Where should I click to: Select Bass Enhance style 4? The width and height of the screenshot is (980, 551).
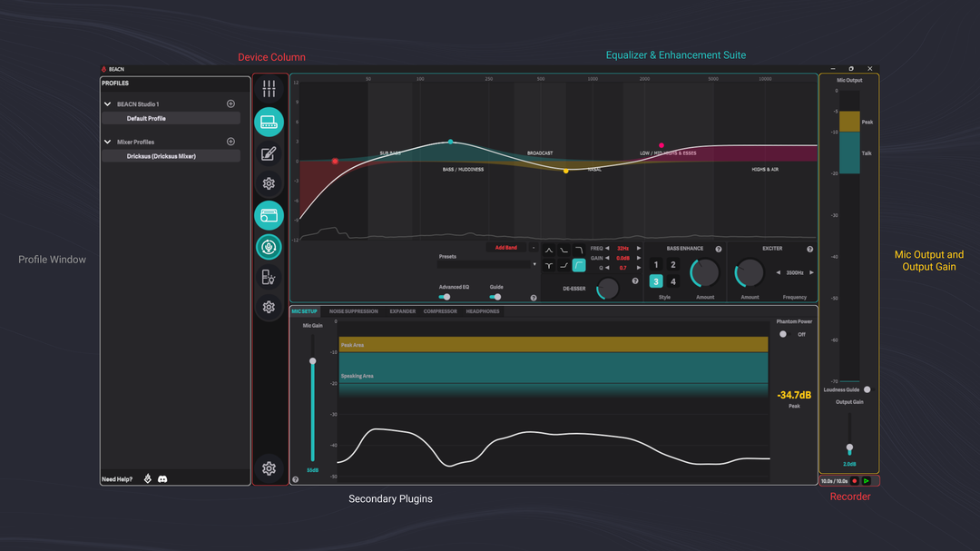pyautogui.click(x=673, y=281)
